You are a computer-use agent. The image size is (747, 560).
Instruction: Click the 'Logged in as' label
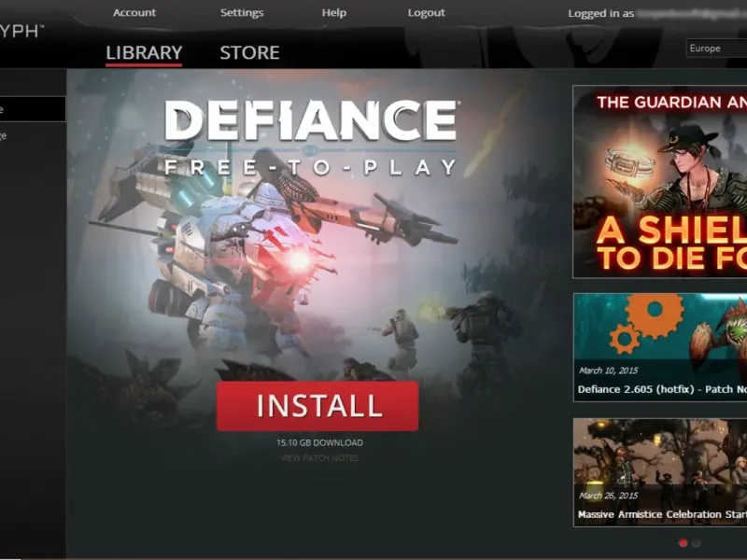coord(600,14)
